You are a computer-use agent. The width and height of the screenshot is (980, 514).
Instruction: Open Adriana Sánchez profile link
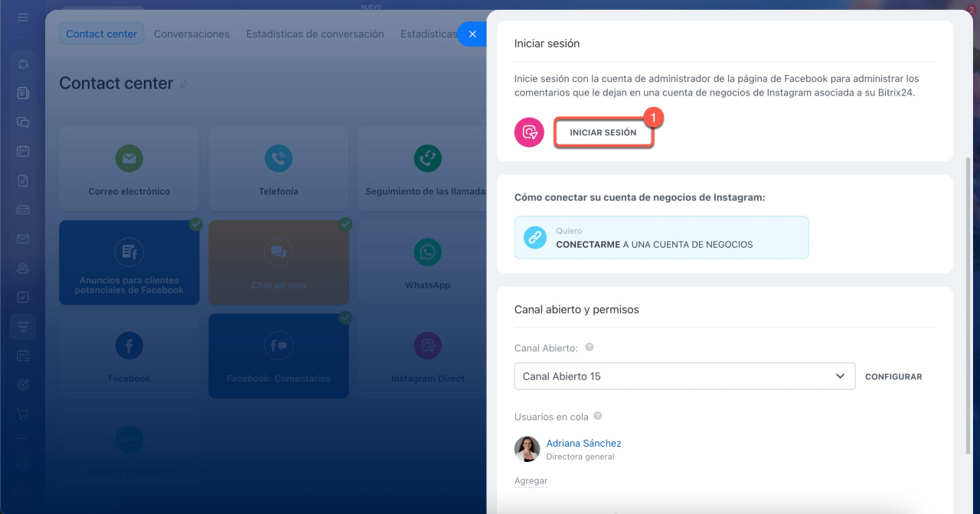583,443
